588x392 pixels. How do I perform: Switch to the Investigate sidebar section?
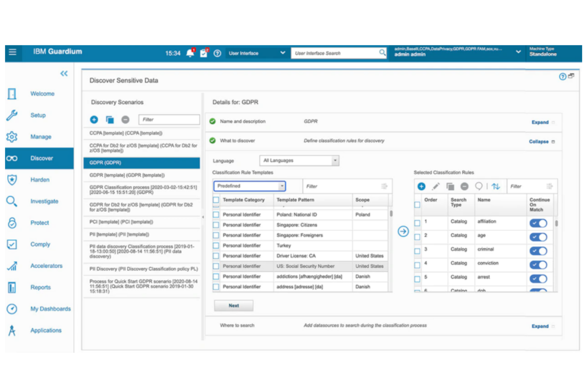coord(44,201)
